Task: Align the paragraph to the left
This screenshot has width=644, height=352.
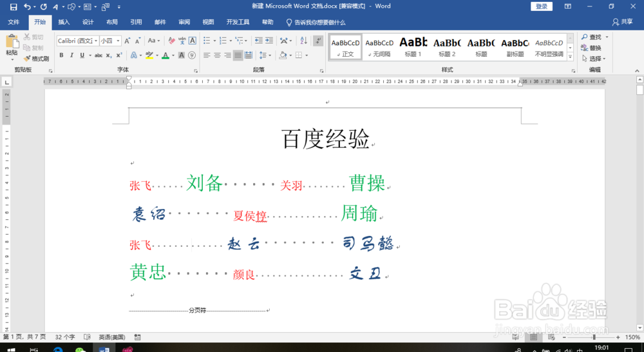Action: pos(207,55)
